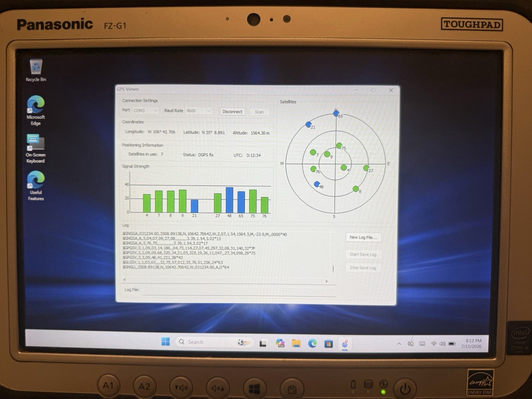
Task: Click the green satellite 7 dot
Action: click(x=313, y=152)
